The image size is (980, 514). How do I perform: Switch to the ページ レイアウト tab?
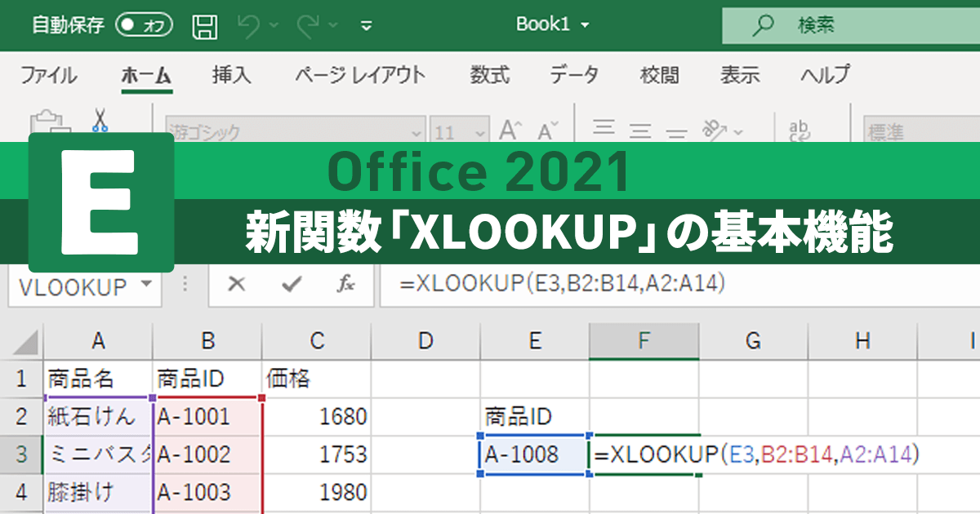(x=360, y=75)
